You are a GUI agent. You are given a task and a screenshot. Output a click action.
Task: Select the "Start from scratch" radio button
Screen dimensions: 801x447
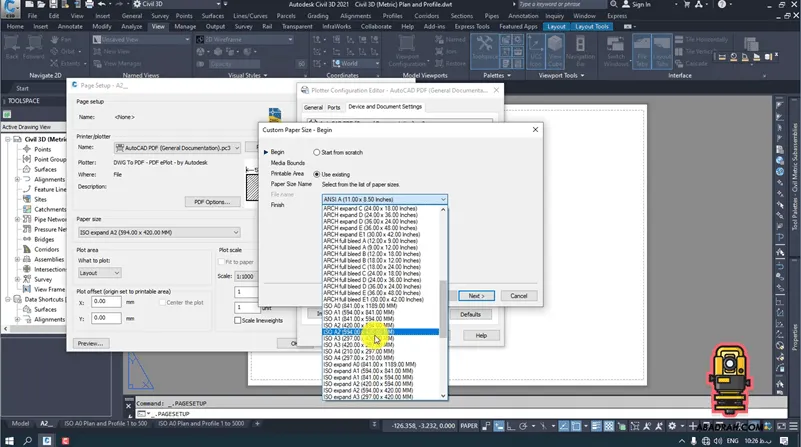click(x=315, y=152)
